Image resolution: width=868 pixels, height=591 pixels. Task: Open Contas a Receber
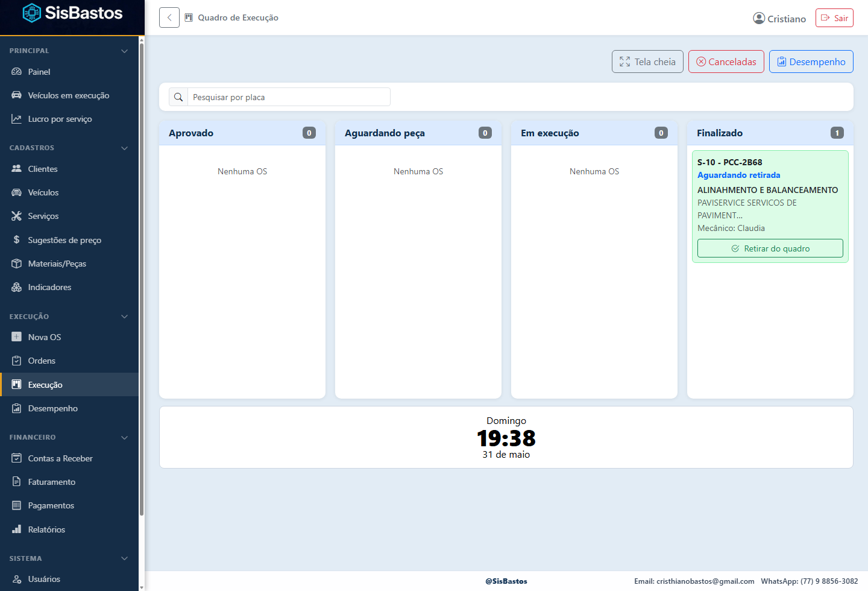69,458
